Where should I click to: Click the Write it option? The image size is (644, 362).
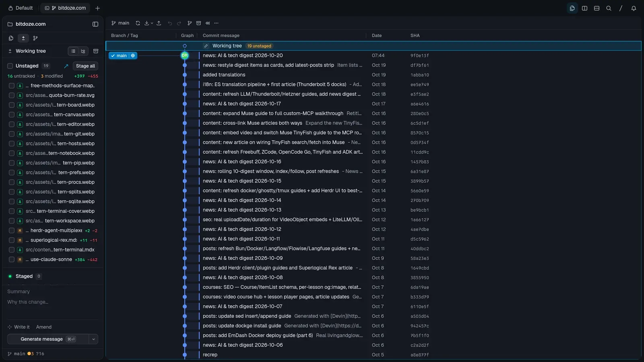(19, 327)
